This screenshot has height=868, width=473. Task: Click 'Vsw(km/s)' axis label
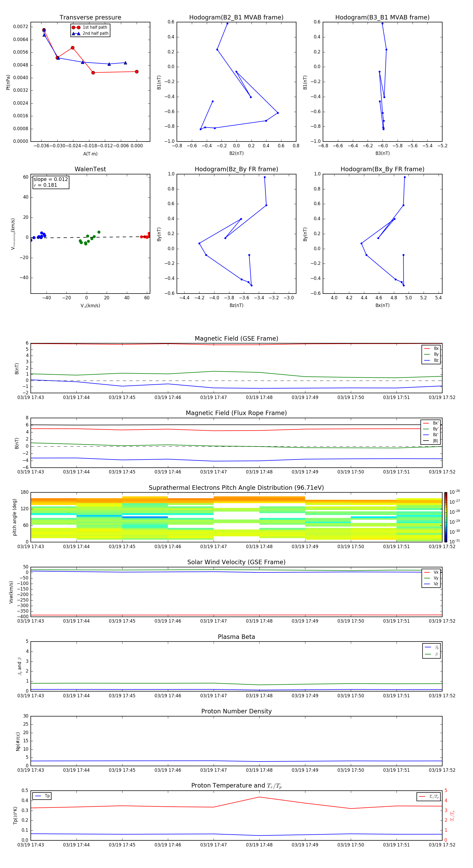tap(11, 592)
